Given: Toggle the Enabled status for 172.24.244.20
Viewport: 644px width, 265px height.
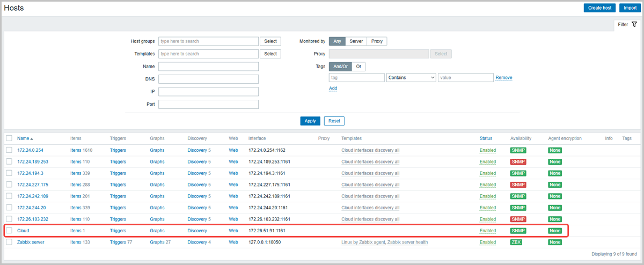Looking at the screenshot, I should pos(487,208).
